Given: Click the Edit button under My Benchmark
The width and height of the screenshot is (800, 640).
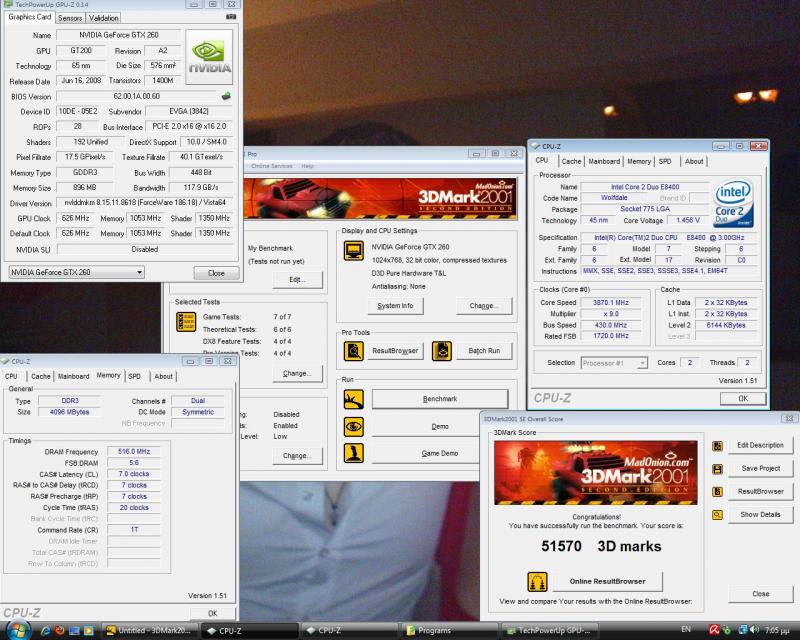Looking at the screenshot, I should (x=297, y=280).
